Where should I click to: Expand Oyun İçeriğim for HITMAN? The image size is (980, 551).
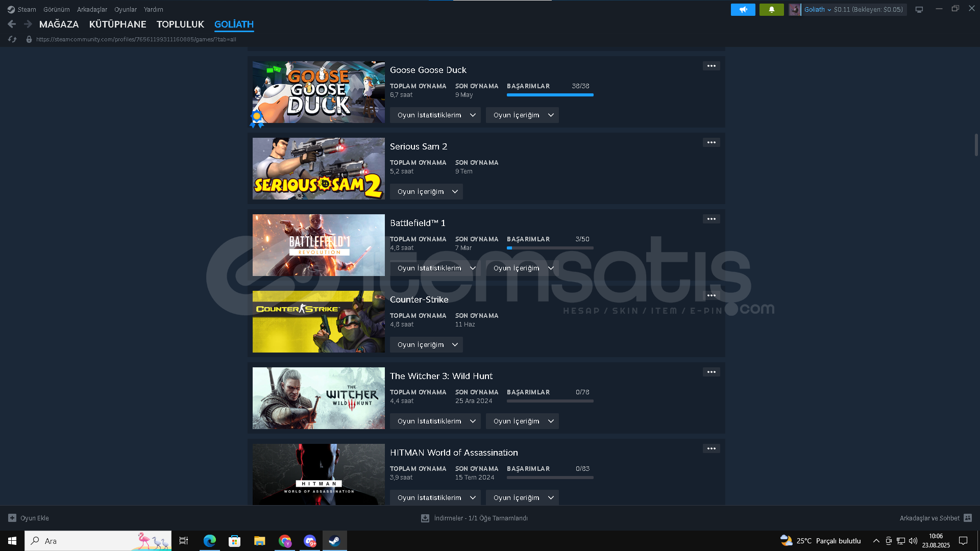pos(522,498)
